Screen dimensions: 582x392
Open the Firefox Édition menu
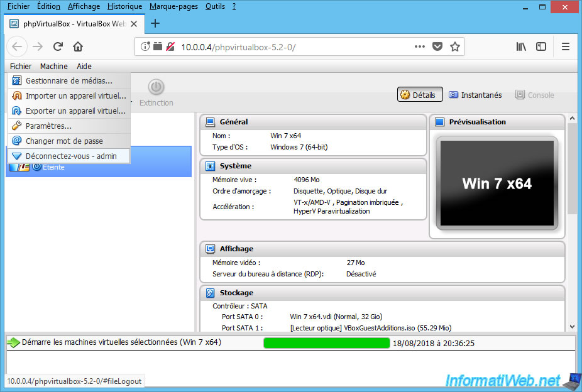[x=48, y=6]
